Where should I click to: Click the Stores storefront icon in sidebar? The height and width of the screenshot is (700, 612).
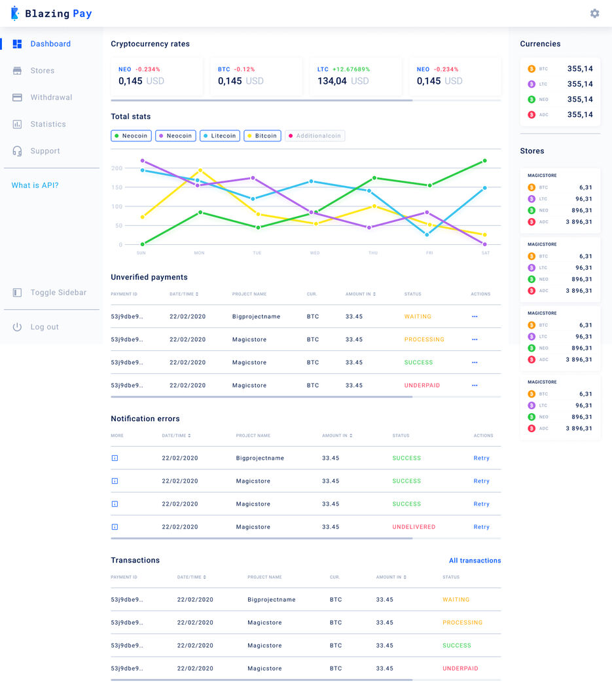[x=17, y=71]
